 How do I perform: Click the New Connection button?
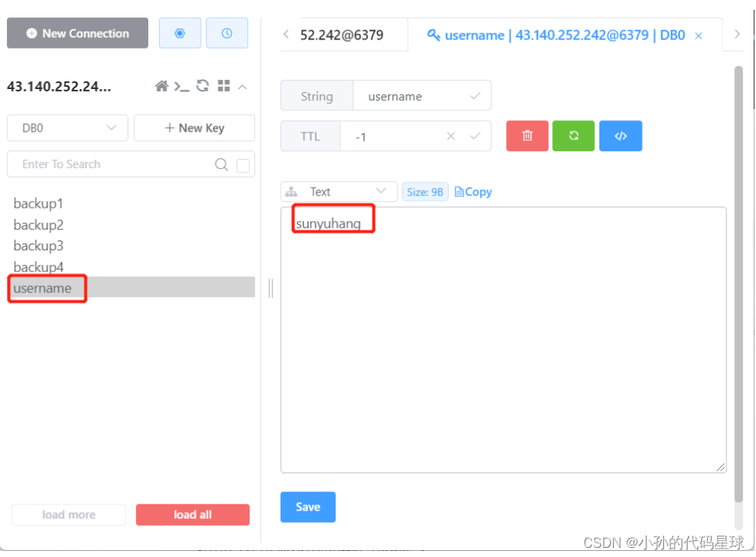click(78, 33)
